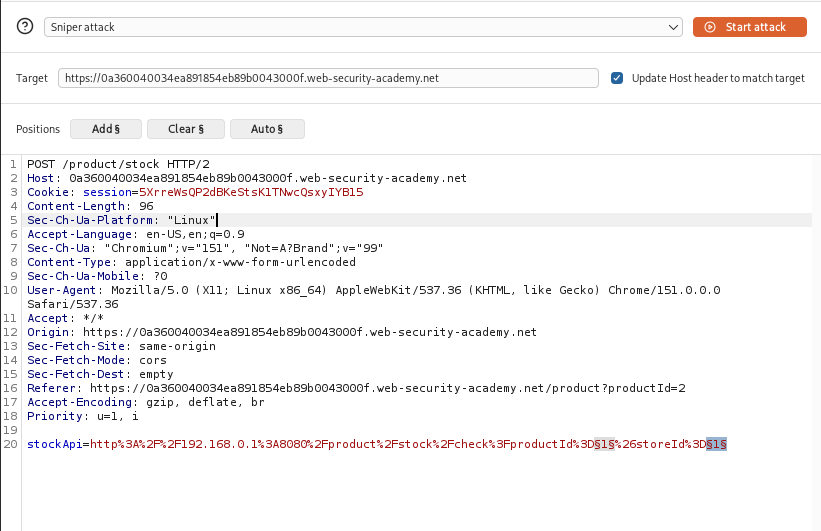Screen dimensions: 821x531
Task: Click the Content-Length: 96 line
Action: 90,206
